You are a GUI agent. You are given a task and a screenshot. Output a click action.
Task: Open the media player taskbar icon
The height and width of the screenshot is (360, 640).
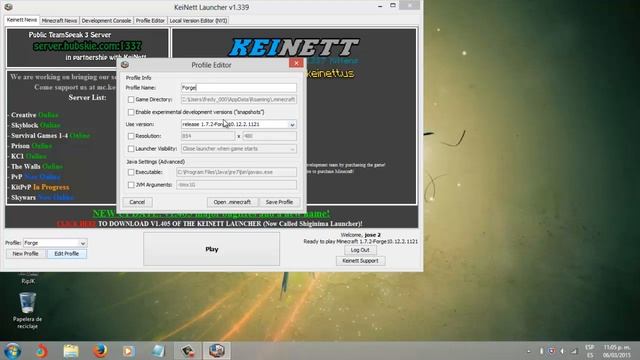point(128,351)
